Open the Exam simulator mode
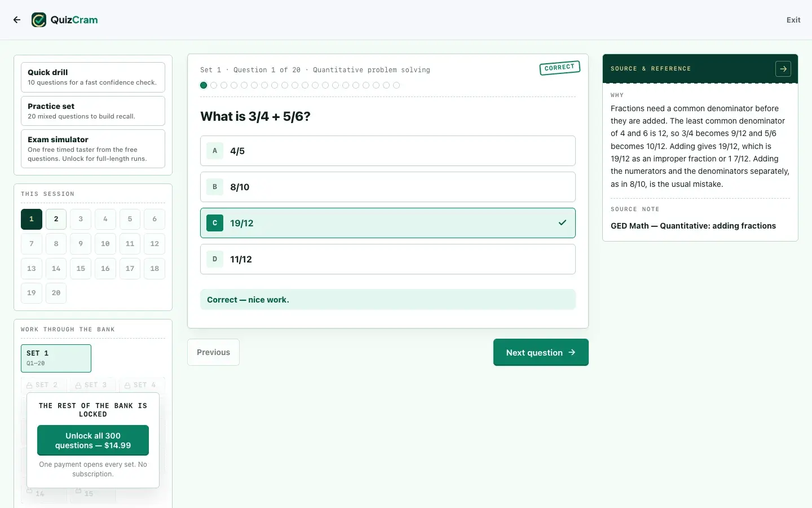This screenshot has width=812, height=508. pyautogui.click(x=93, y=149)
